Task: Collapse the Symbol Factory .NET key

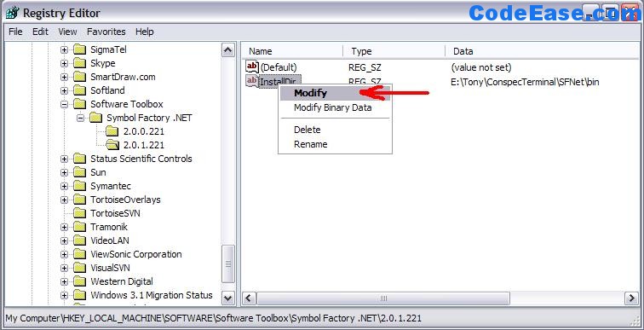Action: coord(80,118)
